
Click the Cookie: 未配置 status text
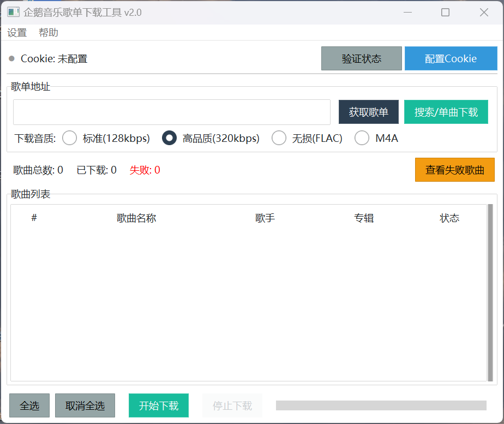54,58
